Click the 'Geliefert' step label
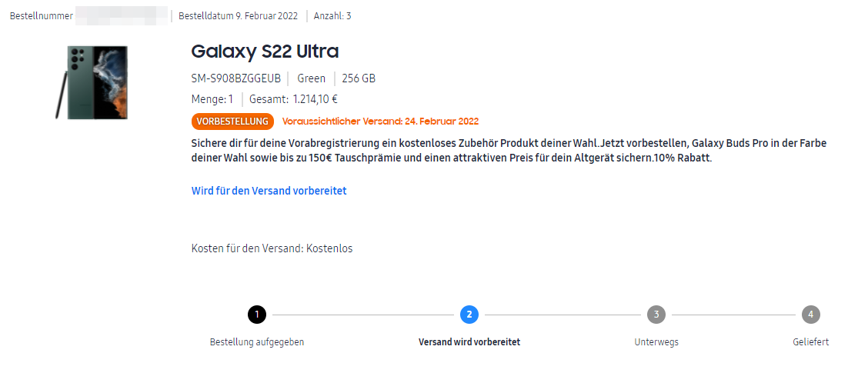The width and height of the screenshot is (868, 373). [x=811, y=342]
